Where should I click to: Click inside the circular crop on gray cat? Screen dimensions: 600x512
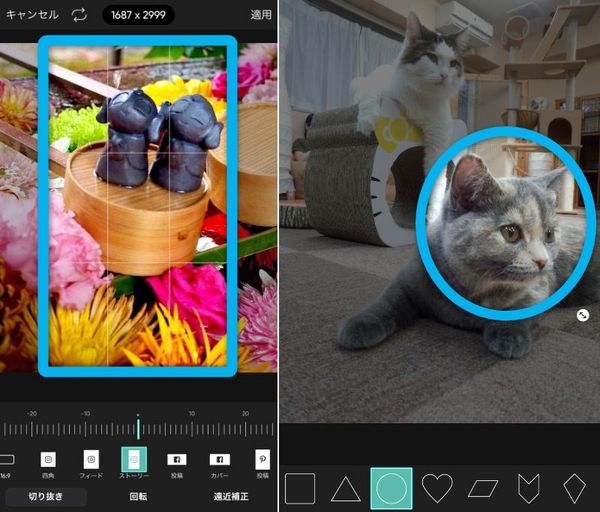(506, 223)
